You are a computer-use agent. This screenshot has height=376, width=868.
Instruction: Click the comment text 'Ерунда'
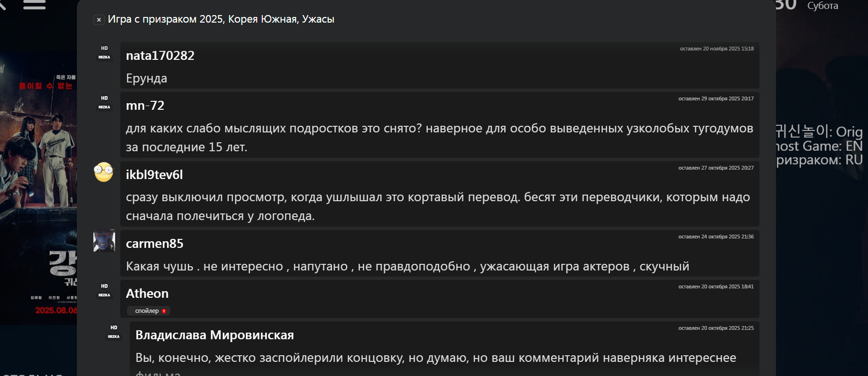(146, 78)
